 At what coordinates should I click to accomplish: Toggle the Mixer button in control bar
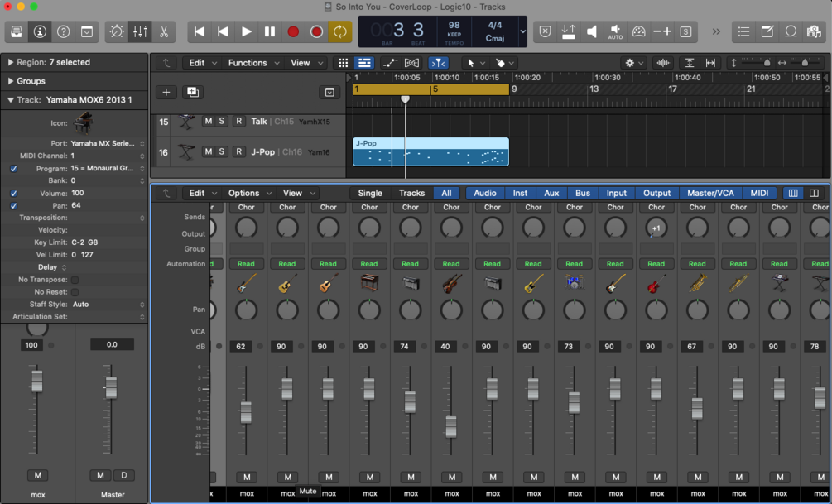point(140,31)
